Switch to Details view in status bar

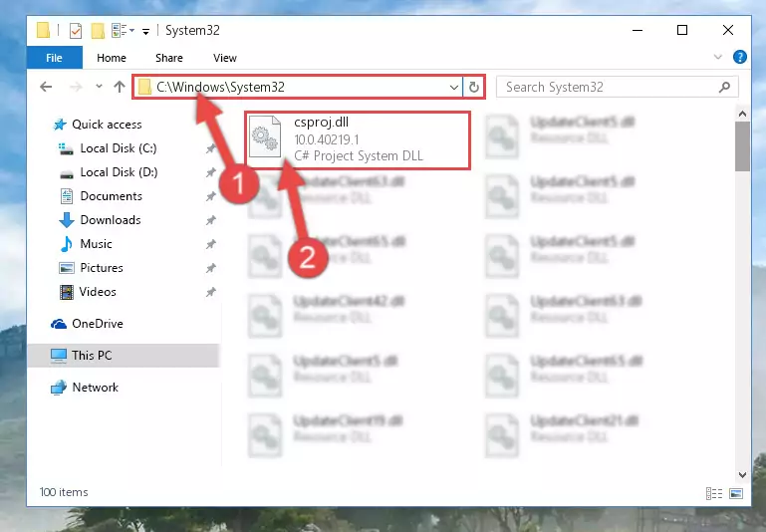714,493
